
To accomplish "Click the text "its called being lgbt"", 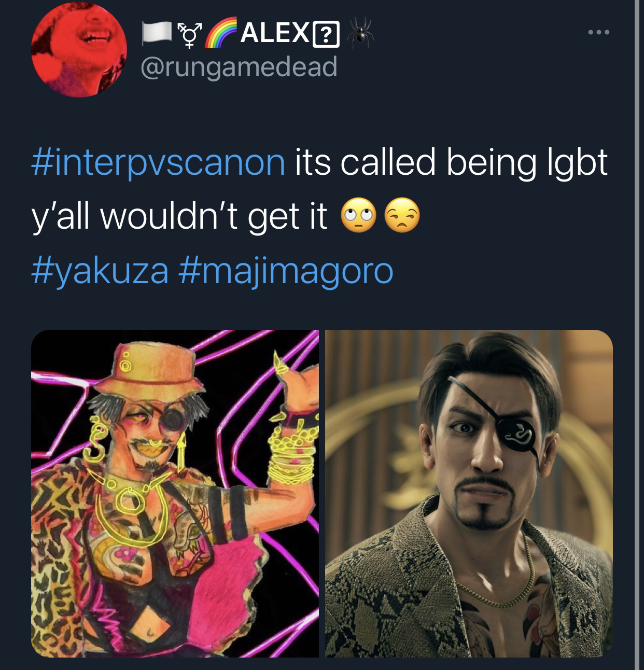I will 451,163.
